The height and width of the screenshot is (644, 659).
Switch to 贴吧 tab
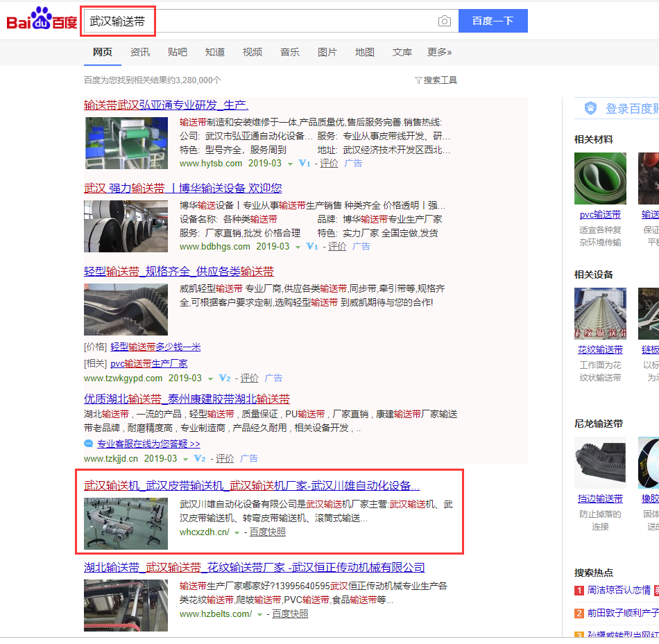pyautogui.click(x=178, y=52)
